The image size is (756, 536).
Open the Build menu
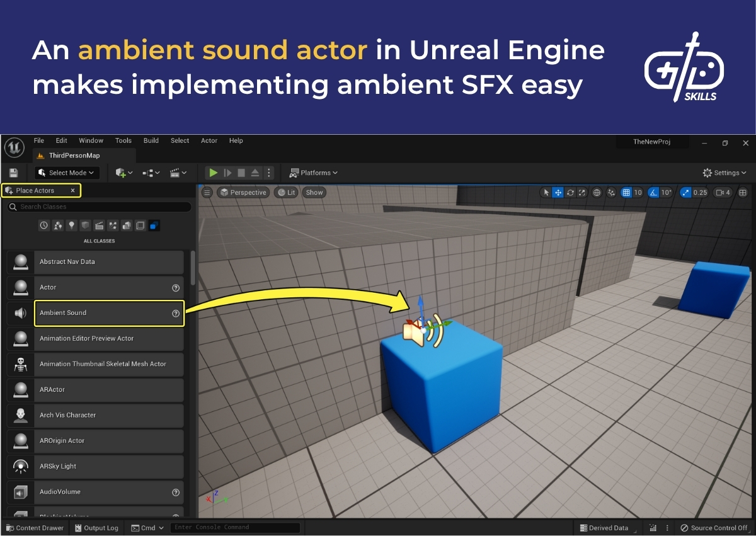click(151, 140)
